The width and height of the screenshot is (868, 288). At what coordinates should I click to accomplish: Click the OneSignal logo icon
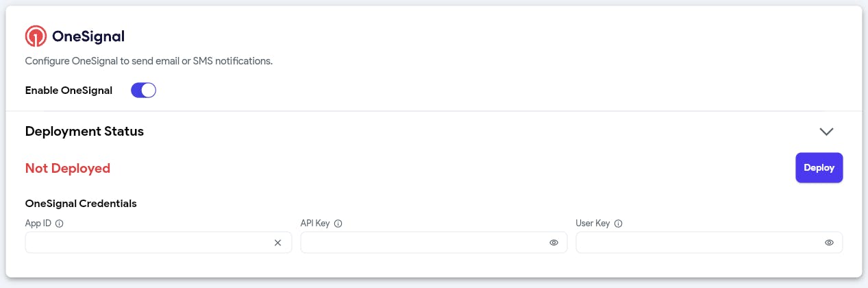(x=35, y=36)
